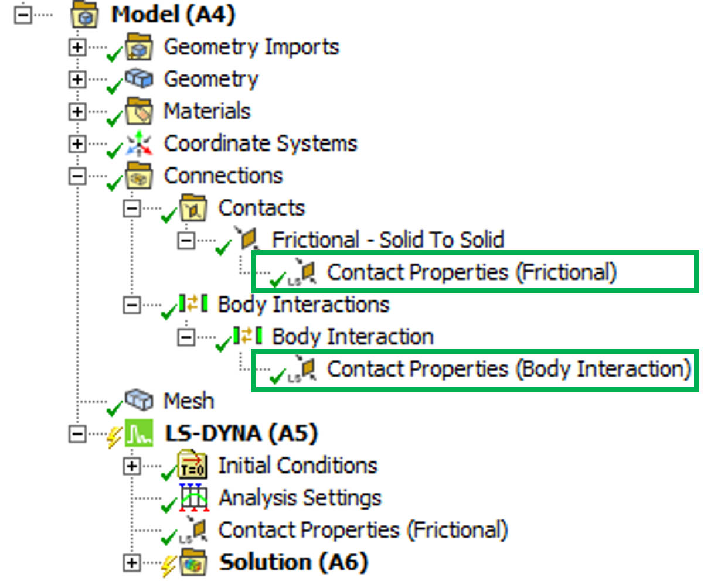
Task: Click the Initial Conditions T=0 icon
Action: (x=193, y=466)
